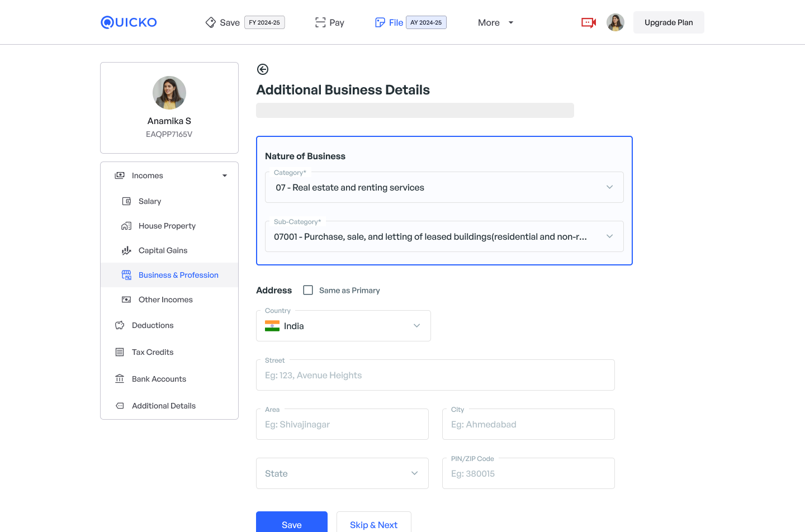Click the red video camera icon
The width and height of the screenshot is (805, 532).
tap(588, 23)
